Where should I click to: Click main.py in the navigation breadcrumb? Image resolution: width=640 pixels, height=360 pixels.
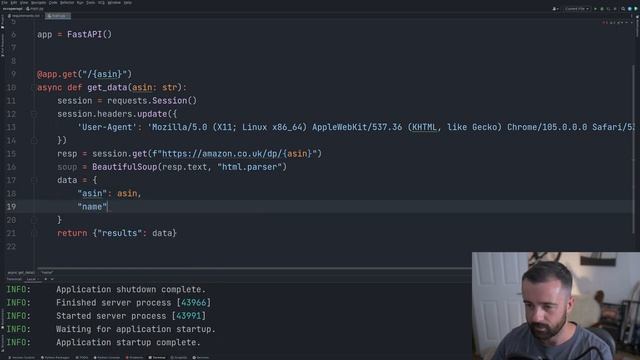point(35,9)
